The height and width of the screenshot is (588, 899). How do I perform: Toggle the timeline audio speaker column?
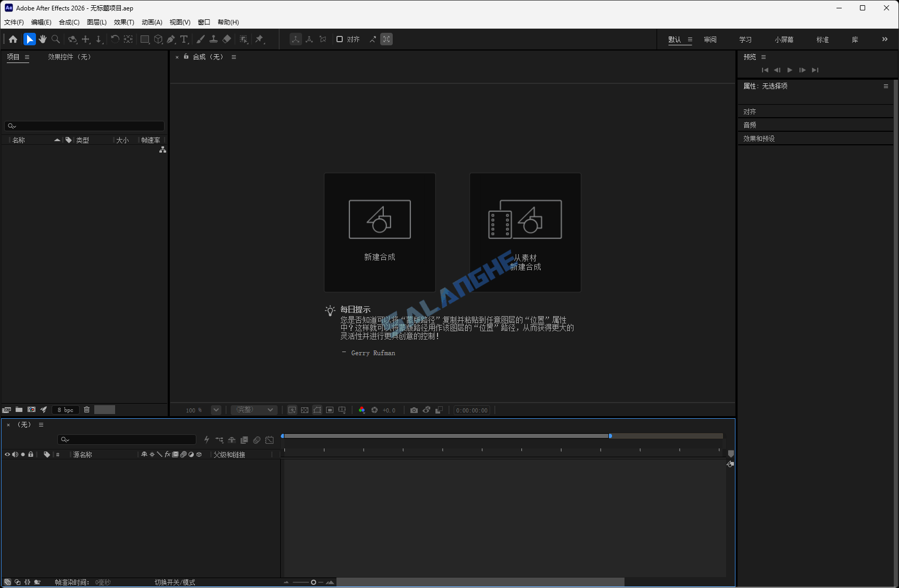point(15,455)
